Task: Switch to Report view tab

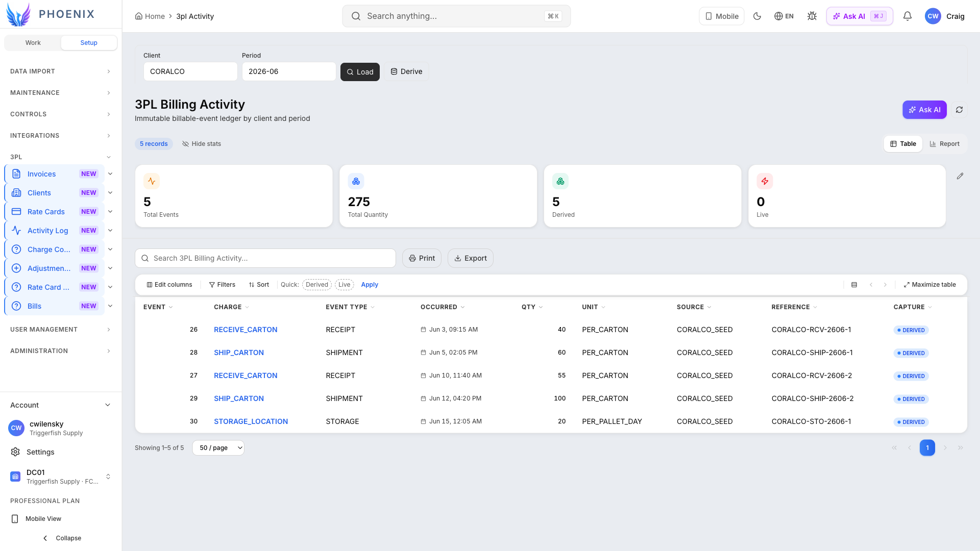Action: tap(945, 144)
